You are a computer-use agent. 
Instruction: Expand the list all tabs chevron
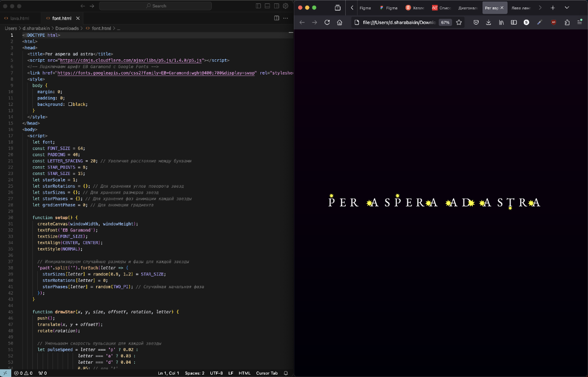click(x=567, y=8)
